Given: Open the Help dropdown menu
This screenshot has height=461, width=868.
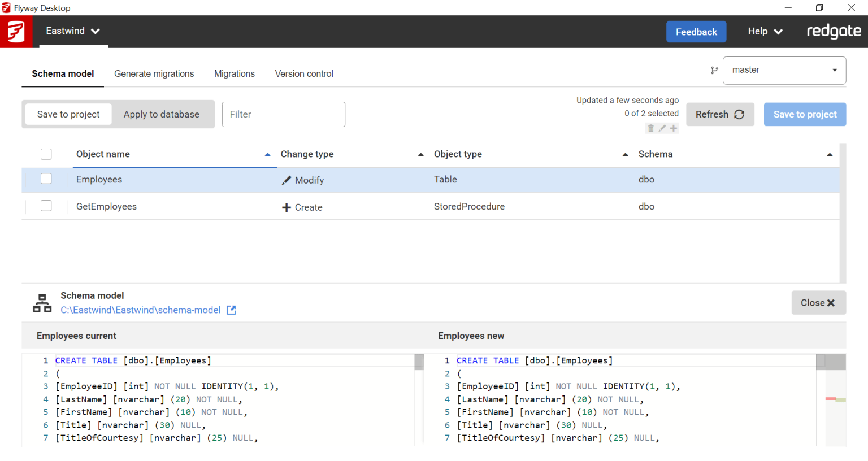Looking at the screenshot, I should pyautogui.click(x=765, y=32).
